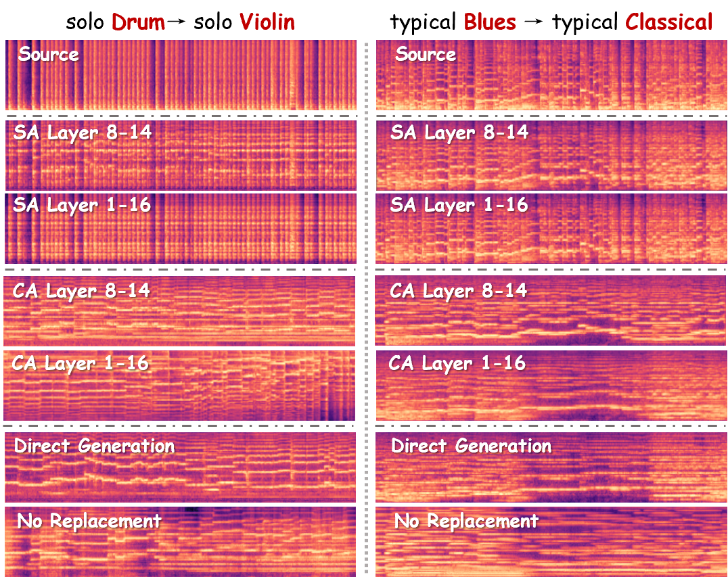Open the left SA Layer 1-16 spectrogram
Image resolution: width=728 pixels, height=577 pixels.
181,229
